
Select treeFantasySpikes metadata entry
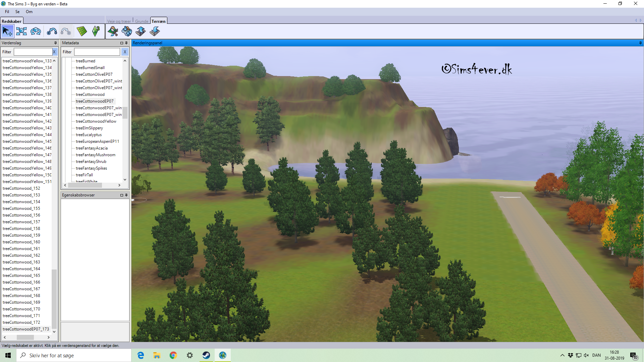91,168
